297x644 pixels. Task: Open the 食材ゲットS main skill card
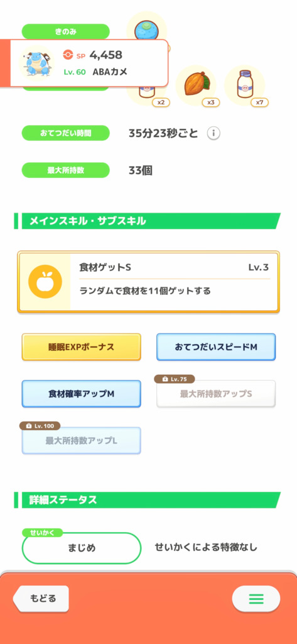point(148,282)
